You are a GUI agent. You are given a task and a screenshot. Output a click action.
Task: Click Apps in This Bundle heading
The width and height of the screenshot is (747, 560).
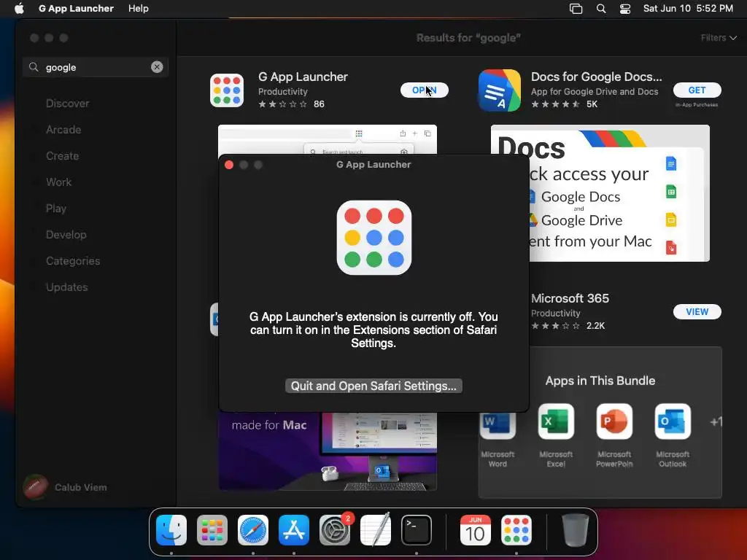[600, 381]
